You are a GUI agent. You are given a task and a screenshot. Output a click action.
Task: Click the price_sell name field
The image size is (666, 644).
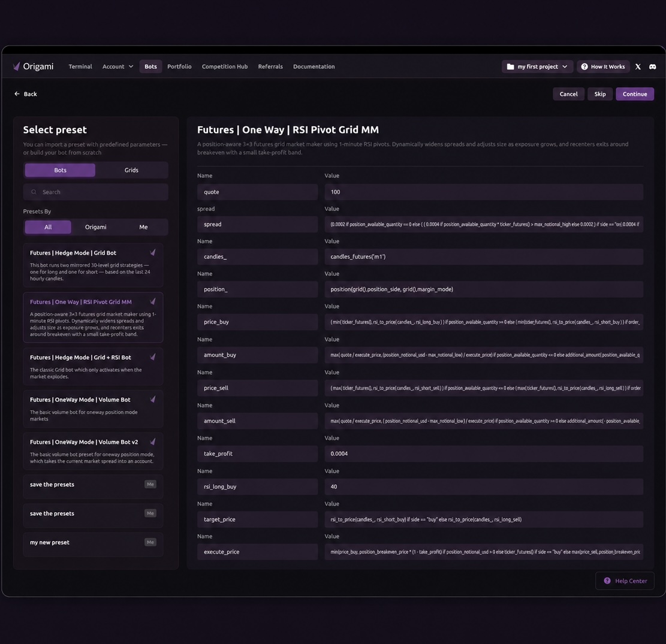pos(257,388)
